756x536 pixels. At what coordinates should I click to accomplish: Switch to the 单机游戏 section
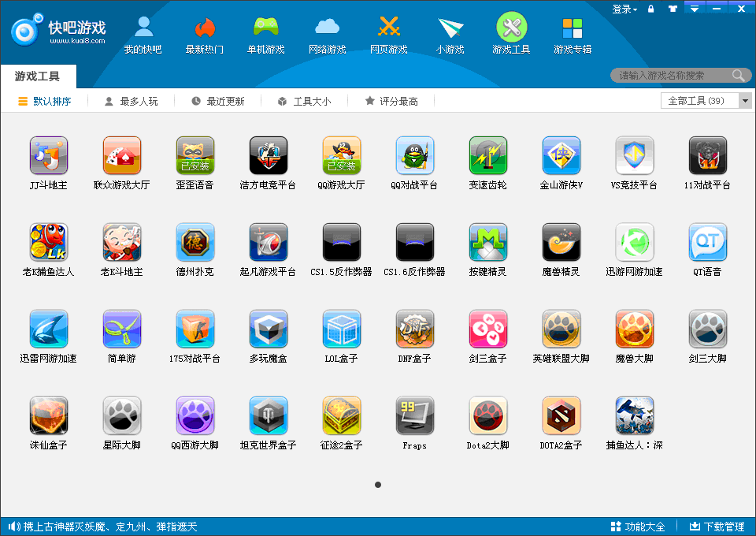[265, 35]
